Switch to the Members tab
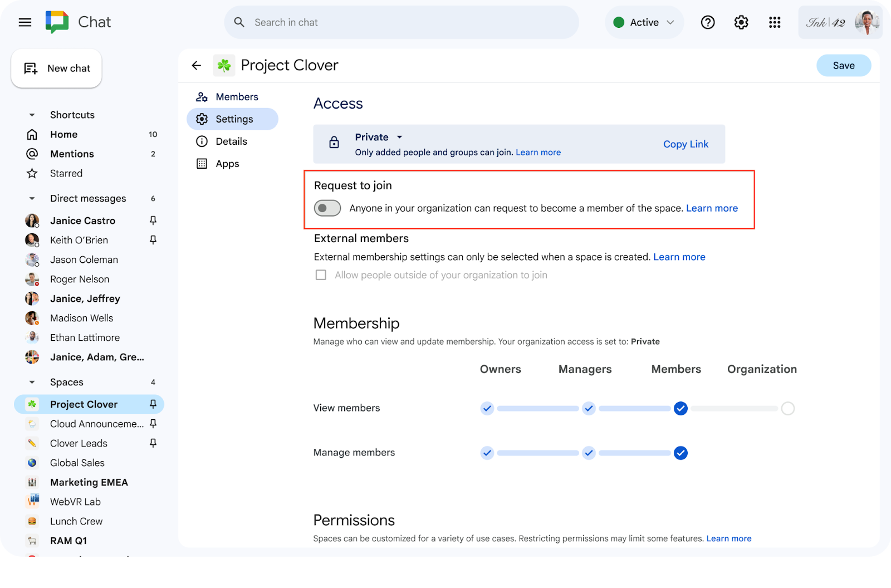Viewport: 891px width, 588px height. point(236,96)
